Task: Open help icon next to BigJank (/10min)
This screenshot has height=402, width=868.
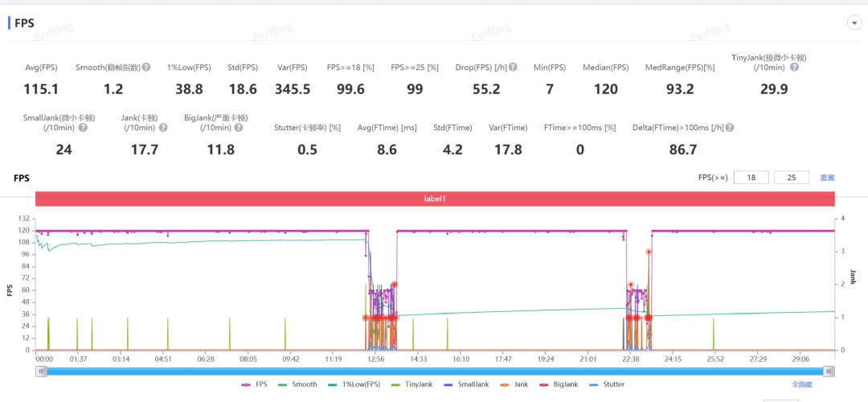Action: point(238,127)
